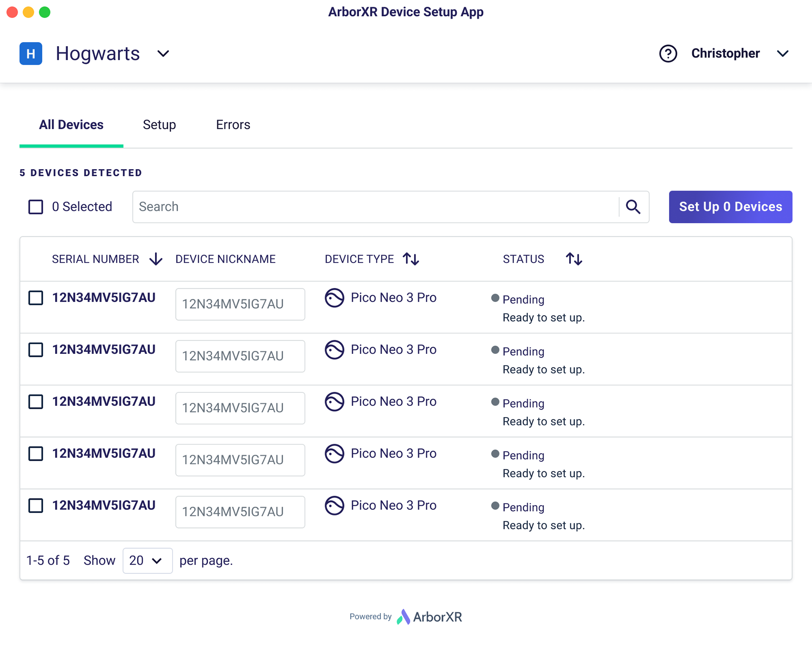This screenshot has width=812, height=646.
Task: Open the Christopher account dropdown arrow
Action: pos(783,54)
